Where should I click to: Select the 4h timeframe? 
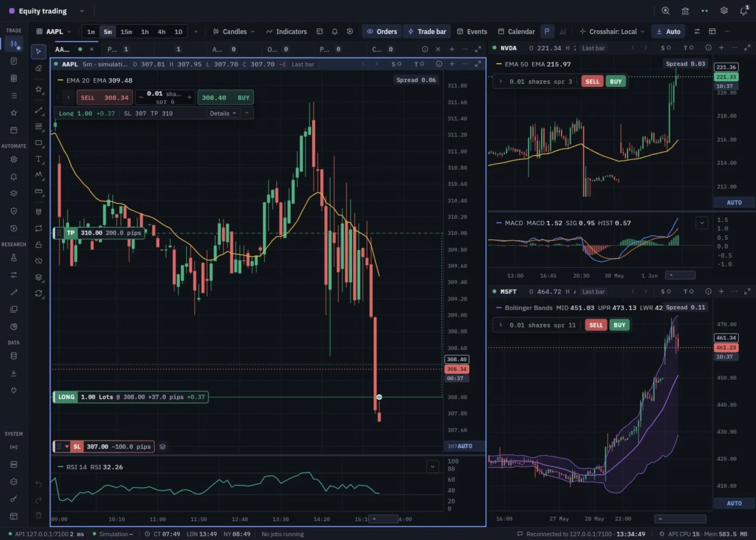tap(161, 32)
